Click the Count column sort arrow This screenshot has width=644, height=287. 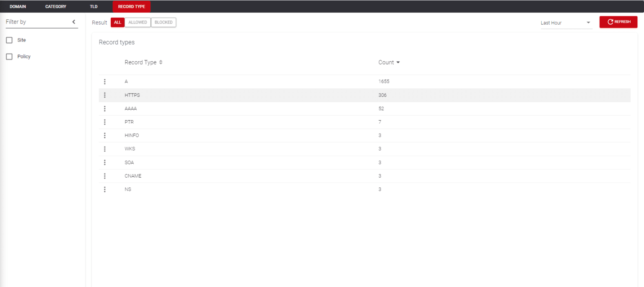coord(397,62)
